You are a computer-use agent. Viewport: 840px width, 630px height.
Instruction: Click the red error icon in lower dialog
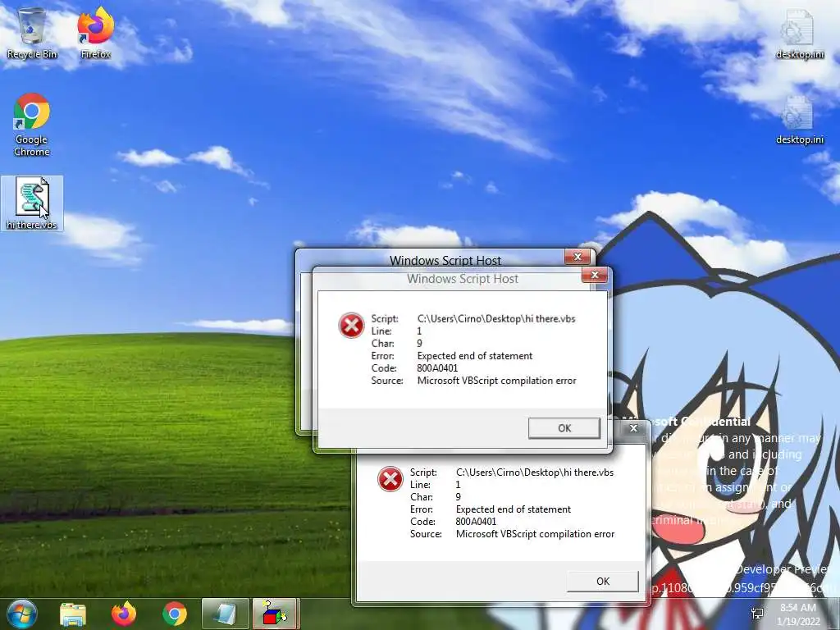point(390,479)
